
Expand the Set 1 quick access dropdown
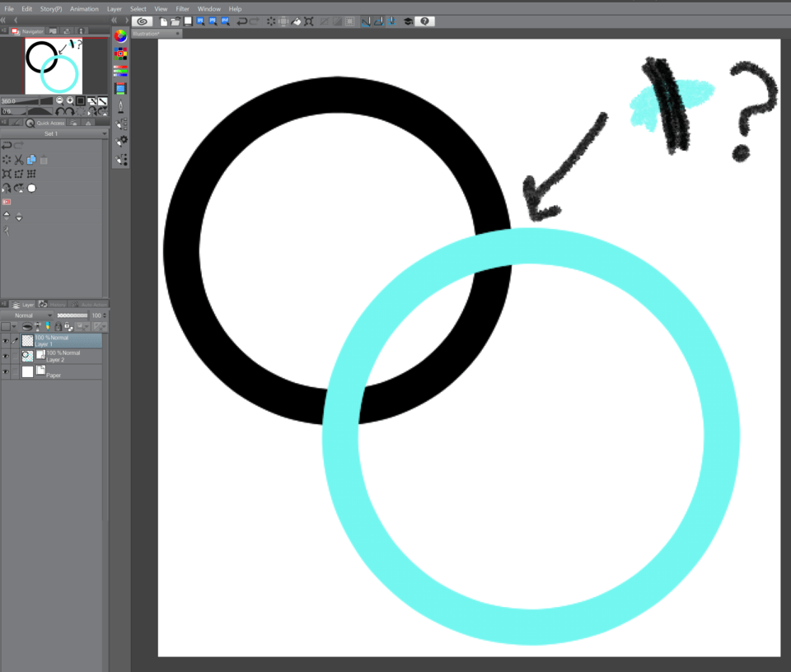coord(104,133)
